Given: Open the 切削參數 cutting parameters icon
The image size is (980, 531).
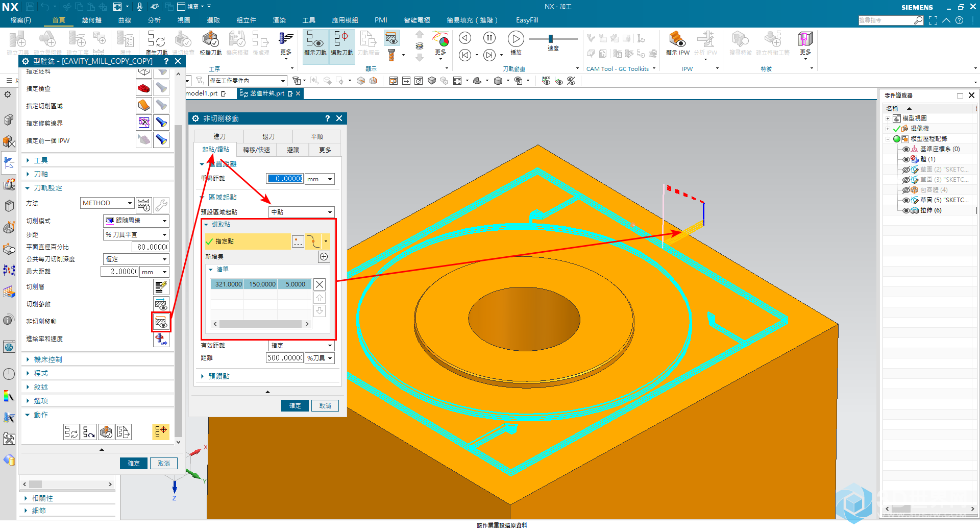Looking at the screenshot, I should click(x=161, y=304).
